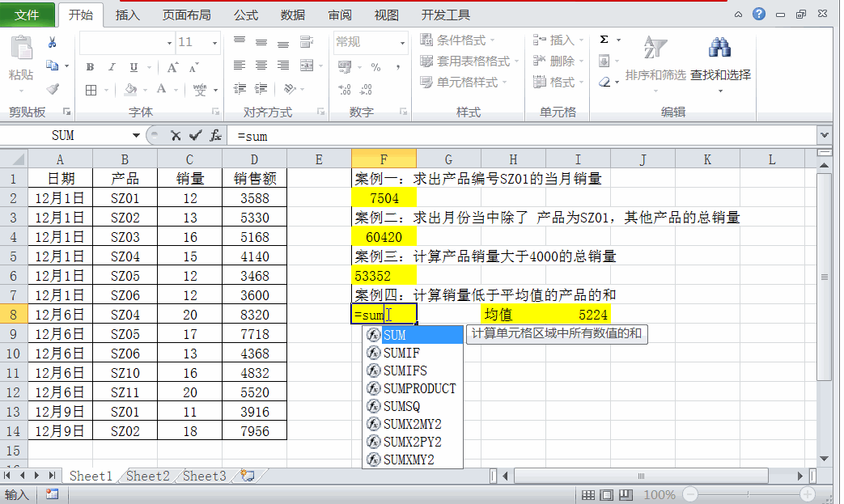
Task: Click text orientation icon
Action: (291, 89)
